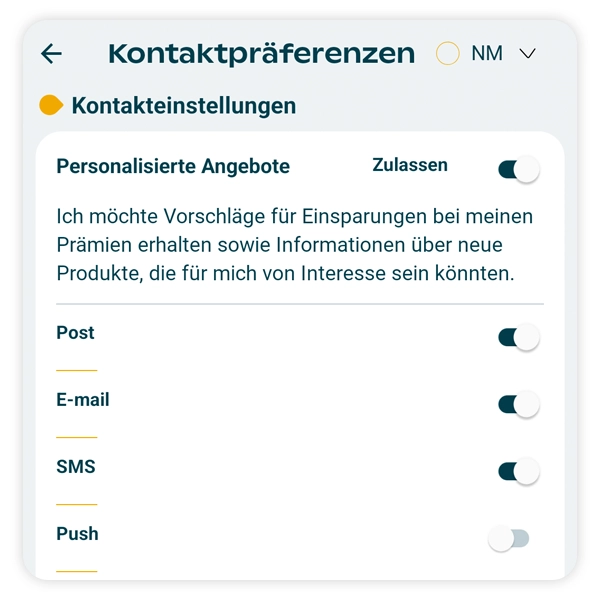Go back using the left arrow
This screenshot has height=600, width=600.
[x=51, y=54]
